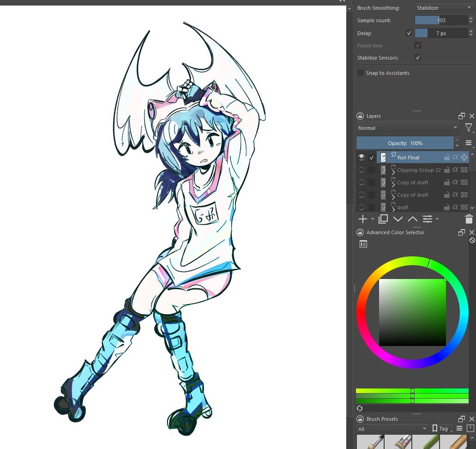476x449 pixels.
Task: Click the circle-slash icon in color selector
Action: tap(472, 240)
